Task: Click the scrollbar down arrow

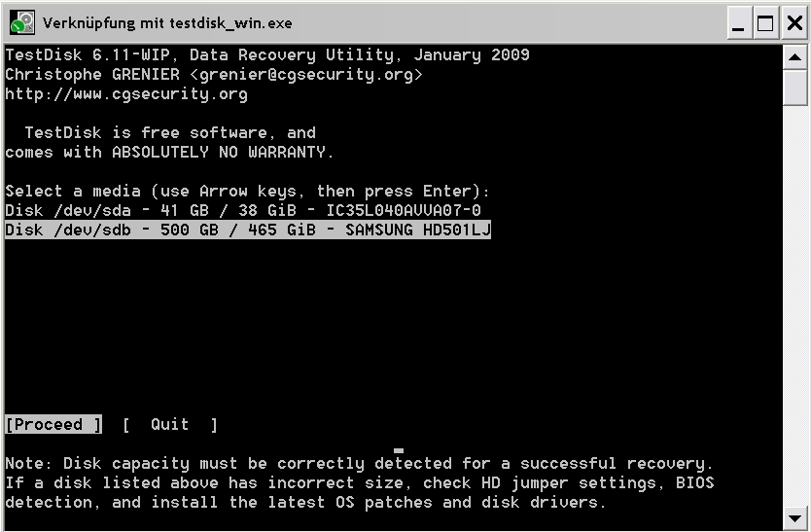Action: click(x=795, y=517)
